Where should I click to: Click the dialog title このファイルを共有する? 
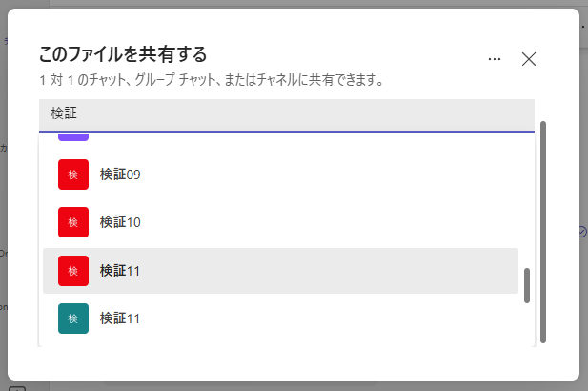123,54
